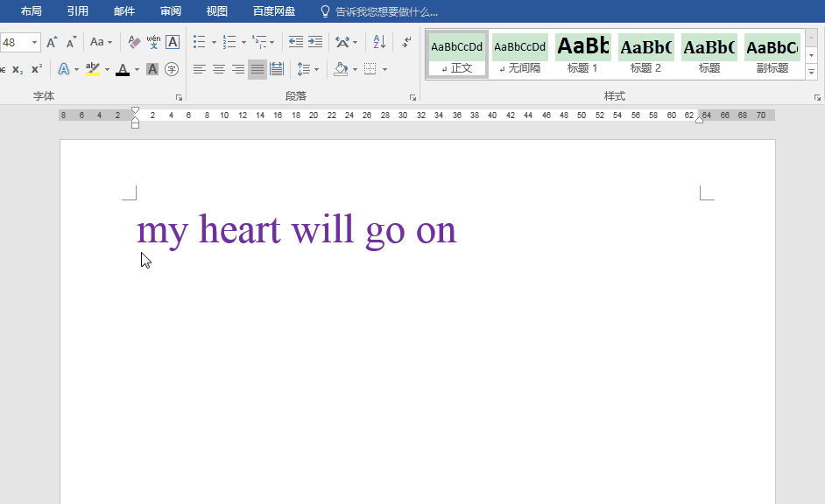
Task: Expand the line spacing dropdown
Action: 316,69
